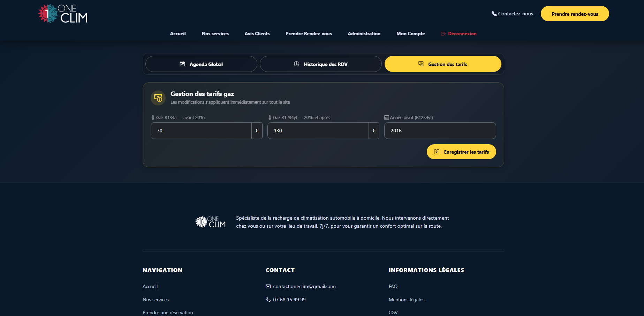
Task: Click the 'INFORMATIONS LÉGALES' footer heading
Action: click(x=426, y=270)
